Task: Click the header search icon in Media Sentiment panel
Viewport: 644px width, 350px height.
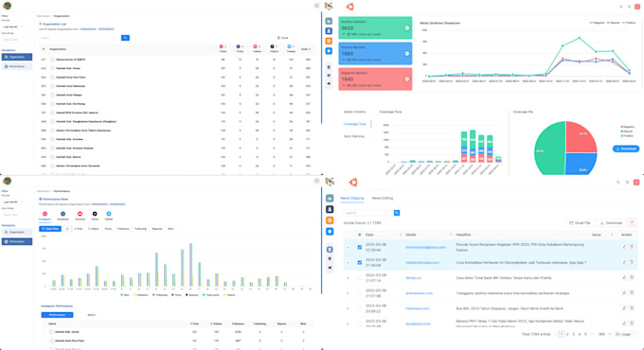Action: (620, 7)
